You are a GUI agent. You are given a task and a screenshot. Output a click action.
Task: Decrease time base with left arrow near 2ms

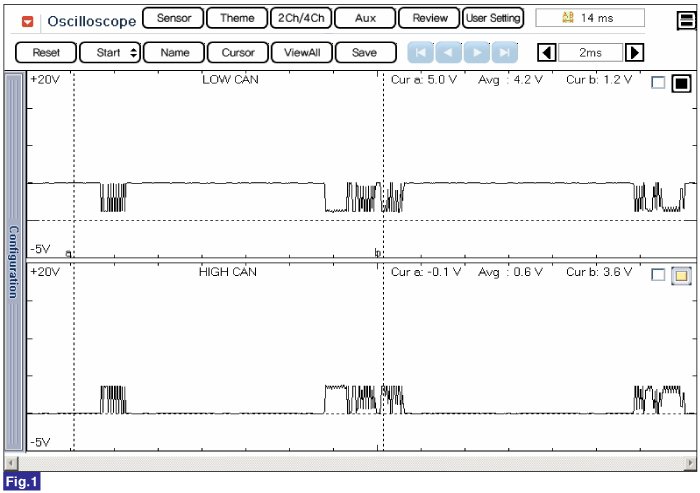(547, 52)
